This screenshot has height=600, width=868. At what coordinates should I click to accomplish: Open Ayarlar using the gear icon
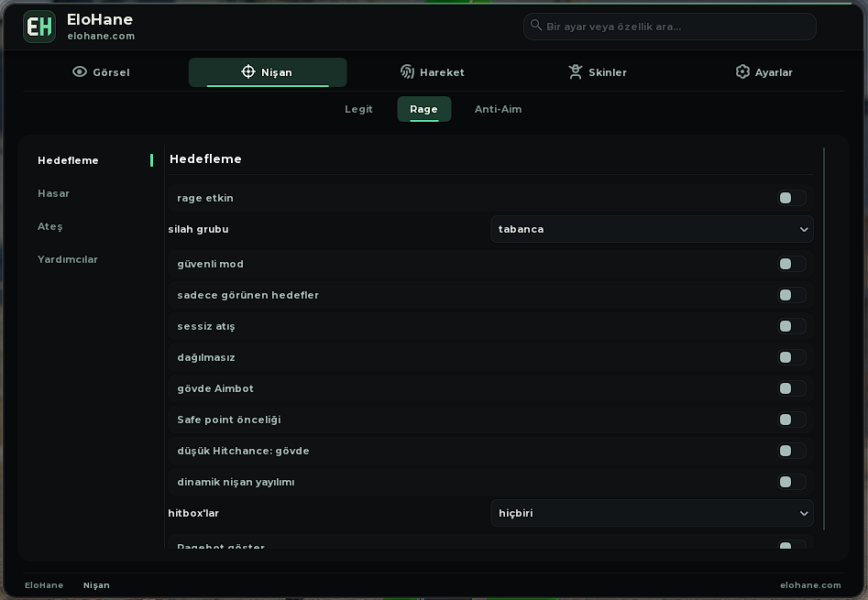742,71
